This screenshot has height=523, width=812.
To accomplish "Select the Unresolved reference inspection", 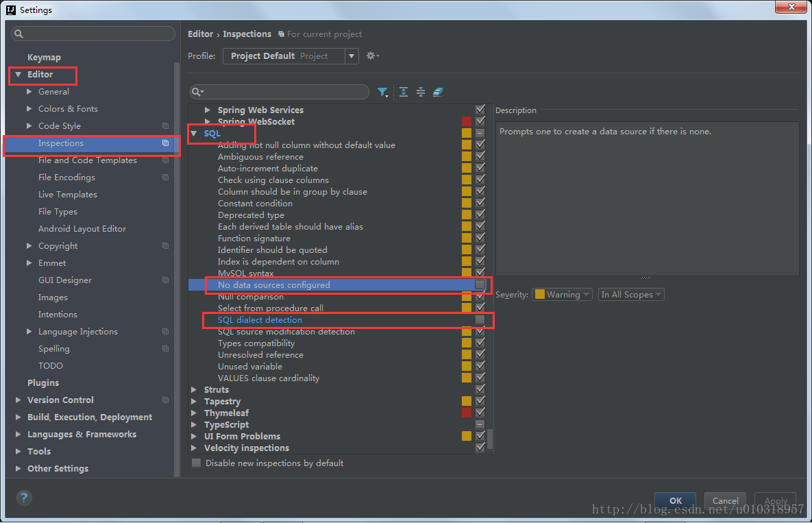I will pyautogui.click(x=260, y=354).
